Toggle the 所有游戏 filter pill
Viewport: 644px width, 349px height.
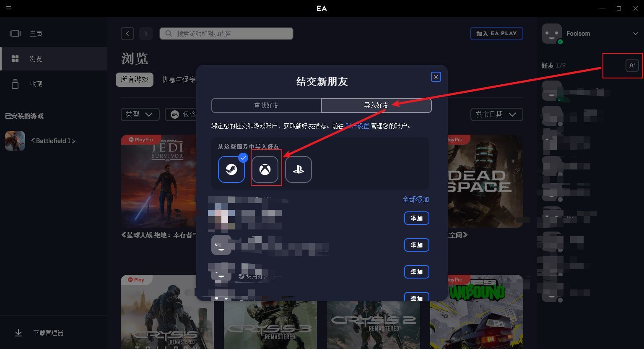click(x=134, y=79)
